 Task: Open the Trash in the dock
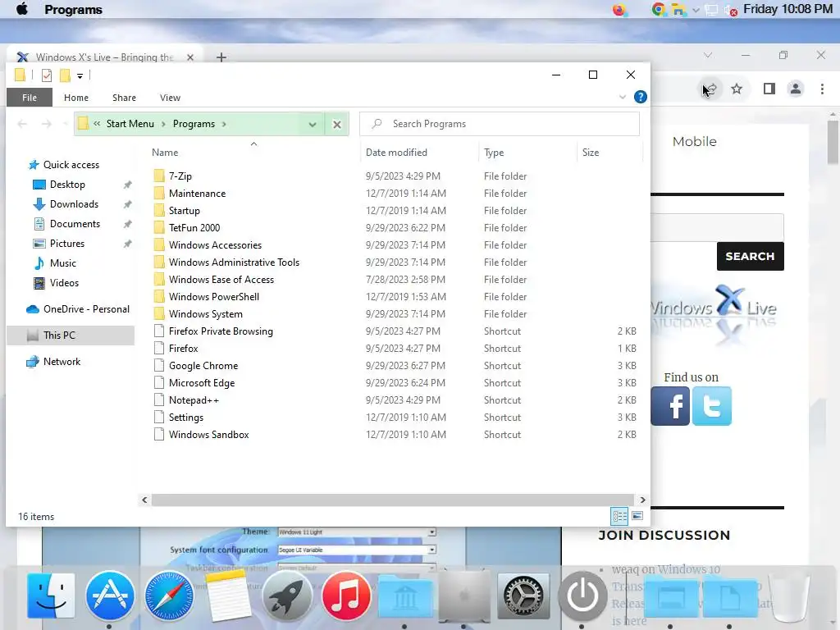click(788, 596)
